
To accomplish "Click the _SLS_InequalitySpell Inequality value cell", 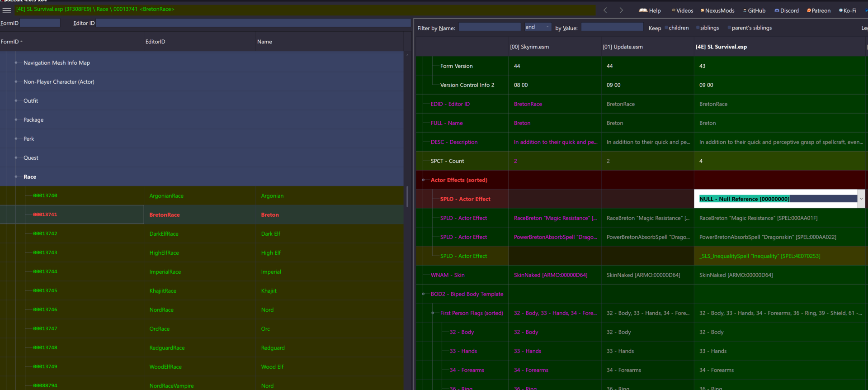I will point(780,256).
